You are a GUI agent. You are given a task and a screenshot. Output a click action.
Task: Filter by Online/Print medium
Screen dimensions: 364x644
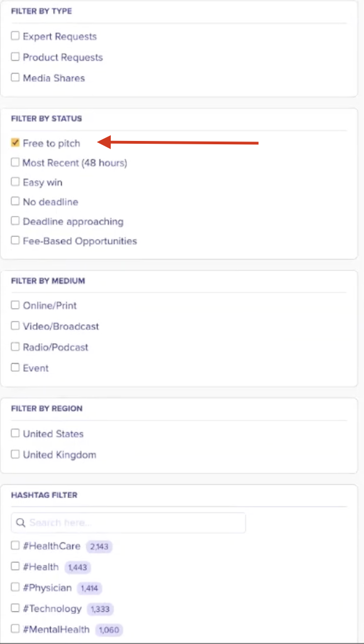15,305
